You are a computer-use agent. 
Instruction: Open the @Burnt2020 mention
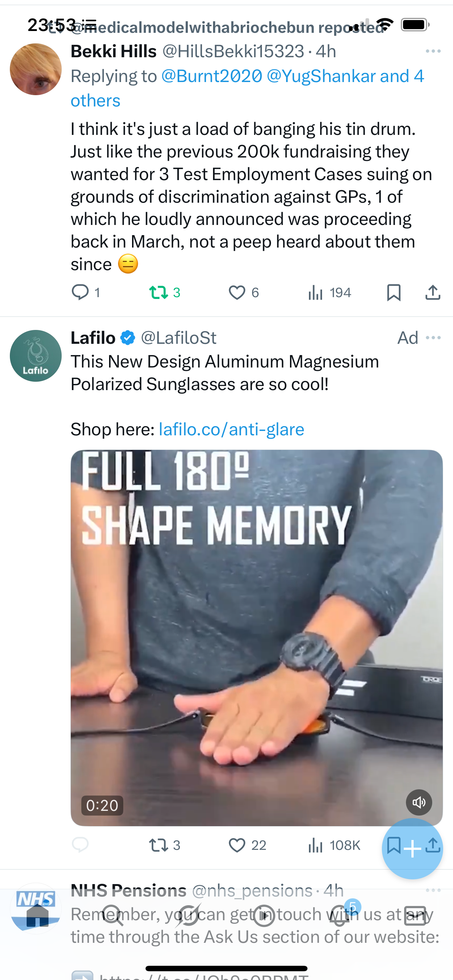point(212,76)
